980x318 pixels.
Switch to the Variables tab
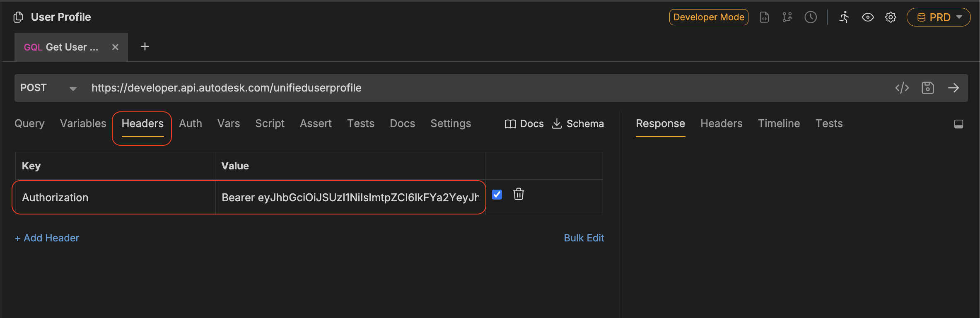point(83,123)
